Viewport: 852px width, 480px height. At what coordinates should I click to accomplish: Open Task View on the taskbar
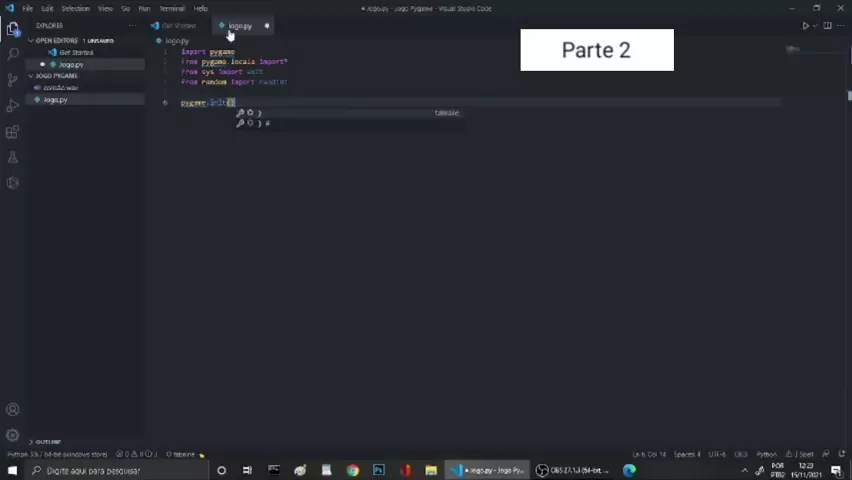tap(247, 470)
